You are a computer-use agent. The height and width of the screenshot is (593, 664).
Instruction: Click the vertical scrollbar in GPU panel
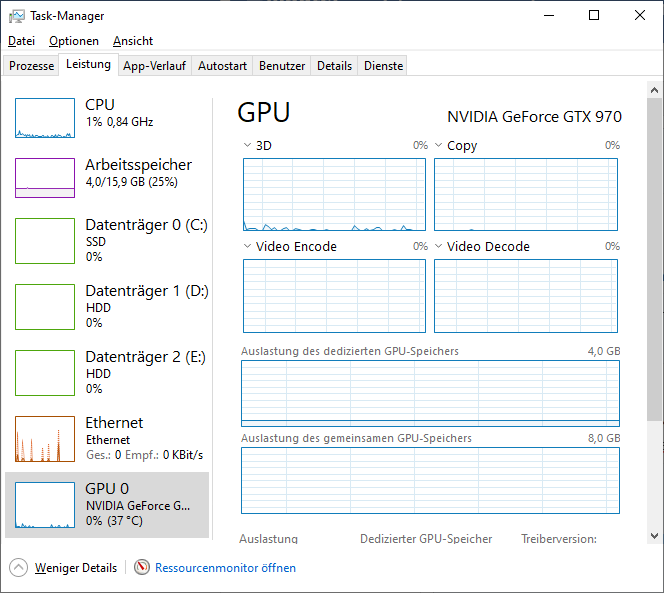[654, 300]
